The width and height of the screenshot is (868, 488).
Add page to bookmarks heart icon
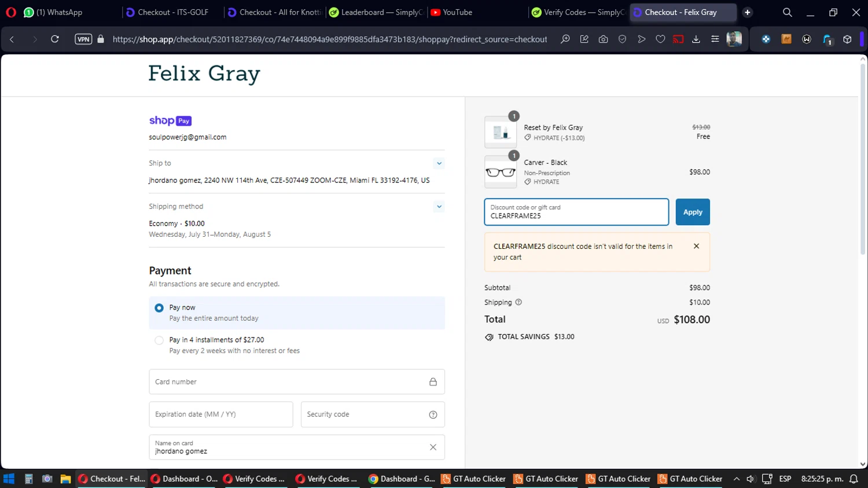[660, 39]
